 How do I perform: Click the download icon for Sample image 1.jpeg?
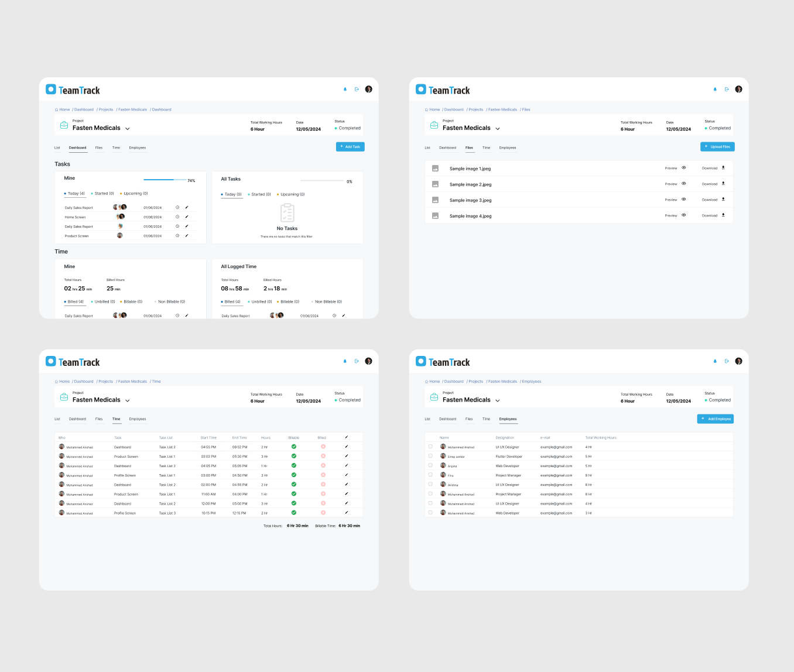pos(723,168)
